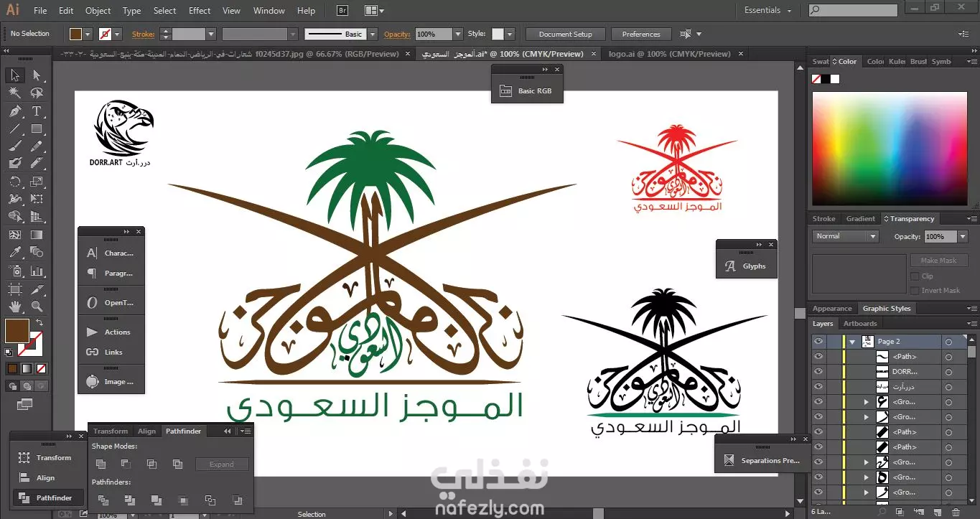Click the white swatch in Color panel
This screenshot has height=519, width=980.
[x=834, y=79]
